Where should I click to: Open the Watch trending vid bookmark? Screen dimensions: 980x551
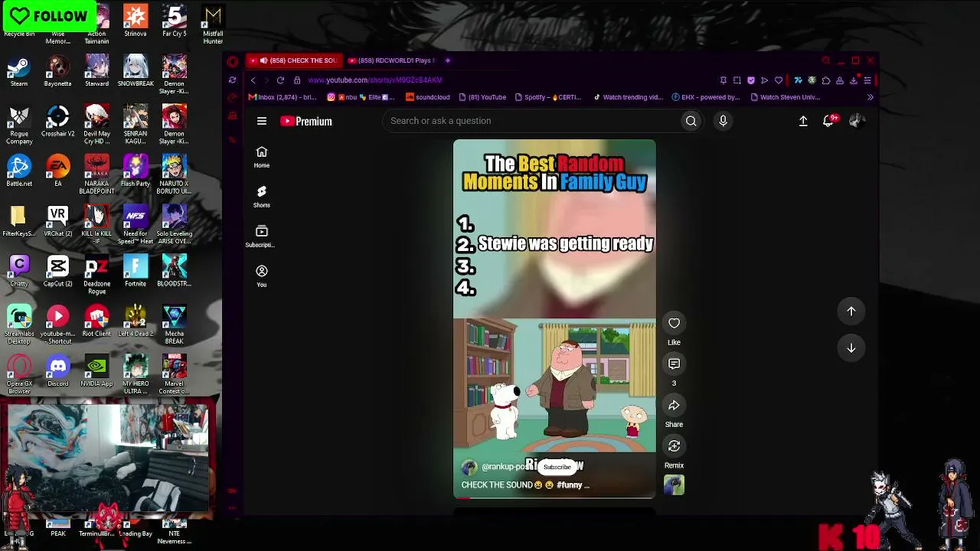click(x=629, y=97)
